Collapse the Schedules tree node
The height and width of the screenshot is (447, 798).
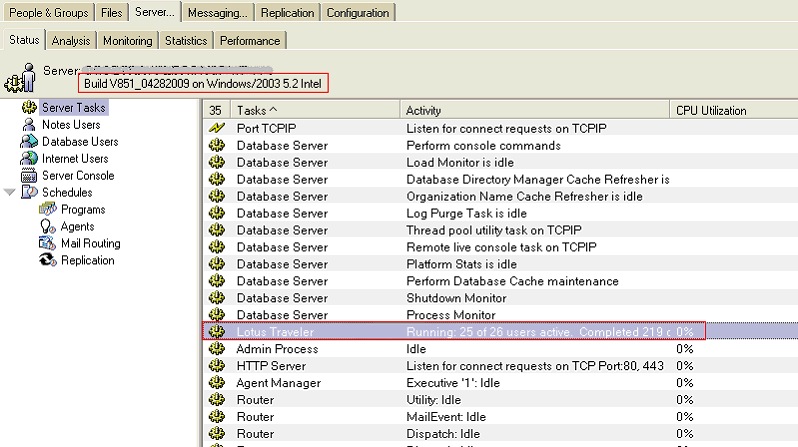tap(10, 192)
